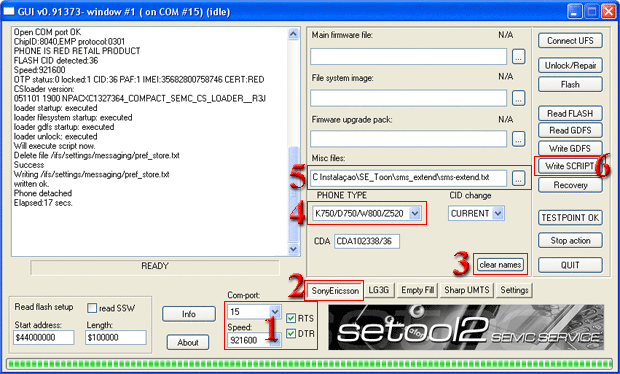Click the clear names button
The width and height of the screenshot is (620, 374).
point(500,264)
